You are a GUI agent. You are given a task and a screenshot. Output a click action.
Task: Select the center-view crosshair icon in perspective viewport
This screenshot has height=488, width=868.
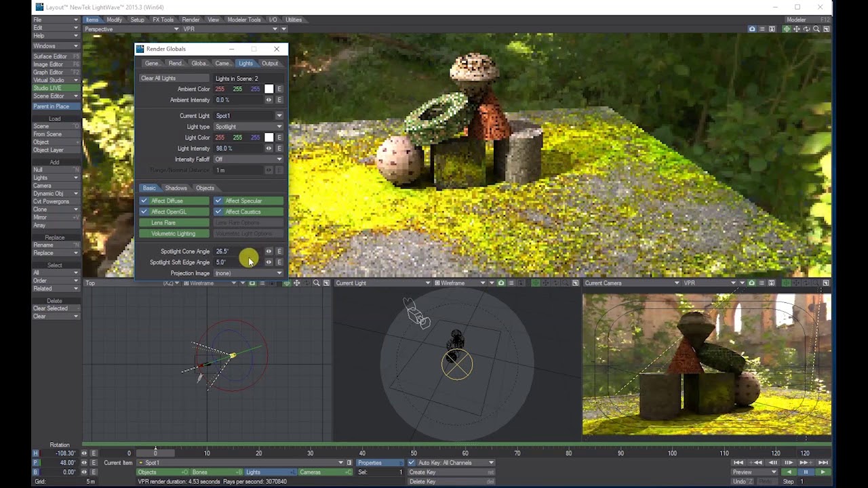(787, 29)
